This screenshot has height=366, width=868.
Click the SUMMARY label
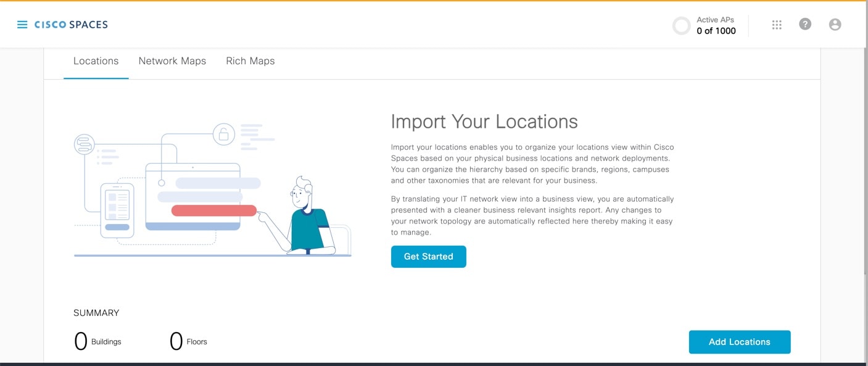coord(96,313)
